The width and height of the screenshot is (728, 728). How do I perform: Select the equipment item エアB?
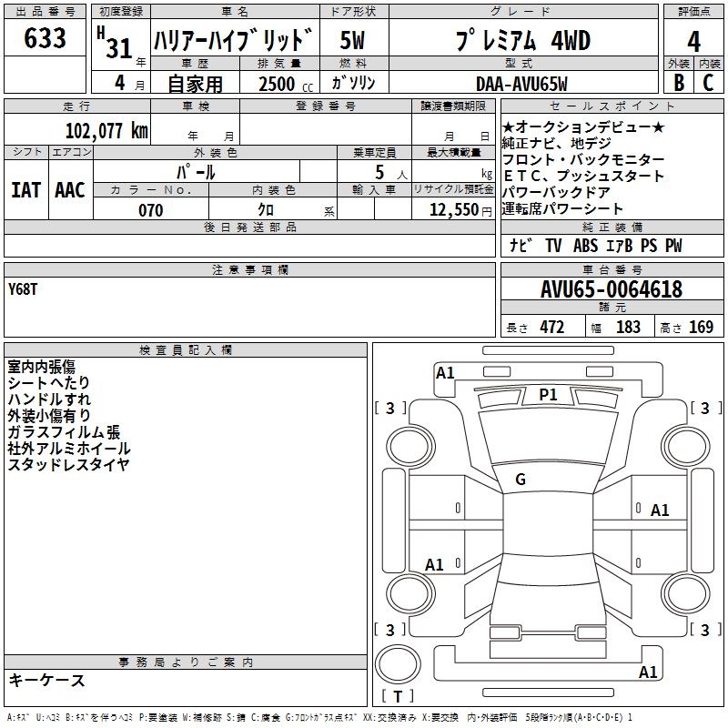(620, 245)
